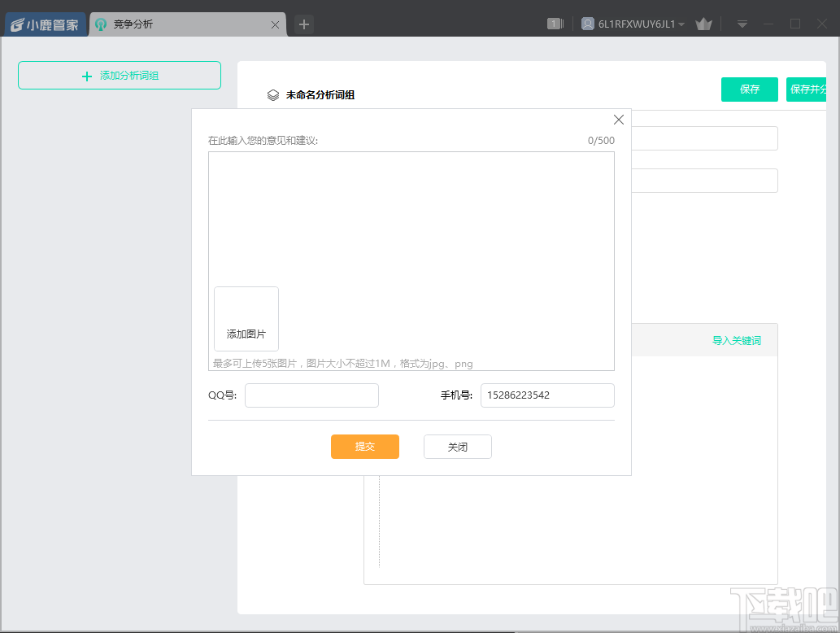Expand the 6L1RFXWUY6JL1 account dropdown
Screen dimensions: 840x633
click(681, 24)
